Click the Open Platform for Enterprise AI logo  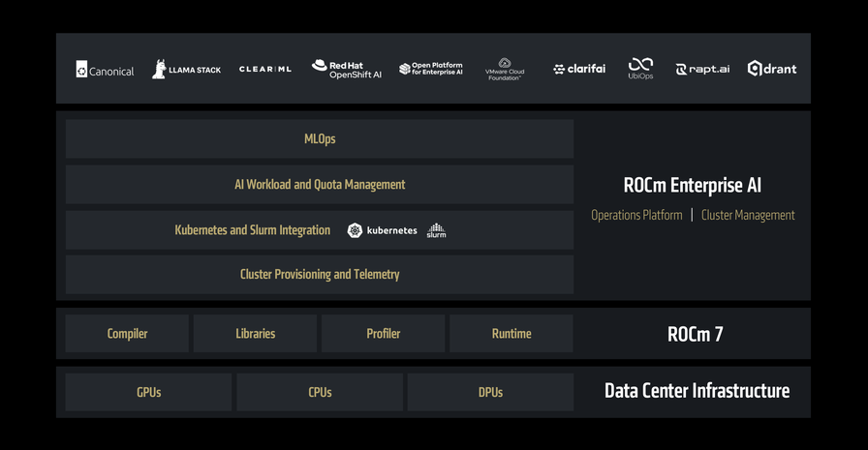click(x=431, y=69)
